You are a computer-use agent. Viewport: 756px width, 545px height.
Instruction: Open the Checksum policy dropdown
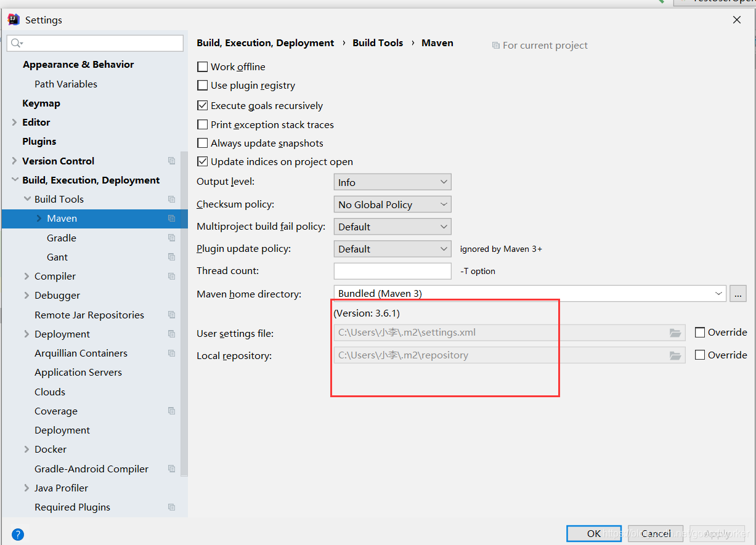(x=392, y=204)
